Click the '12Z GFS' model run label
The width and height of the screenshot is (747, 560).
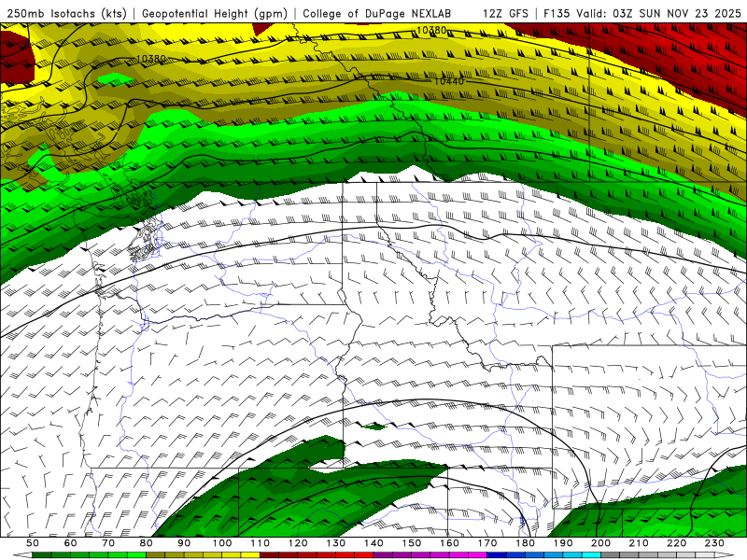pyautogui.click(x=505, y=14)
